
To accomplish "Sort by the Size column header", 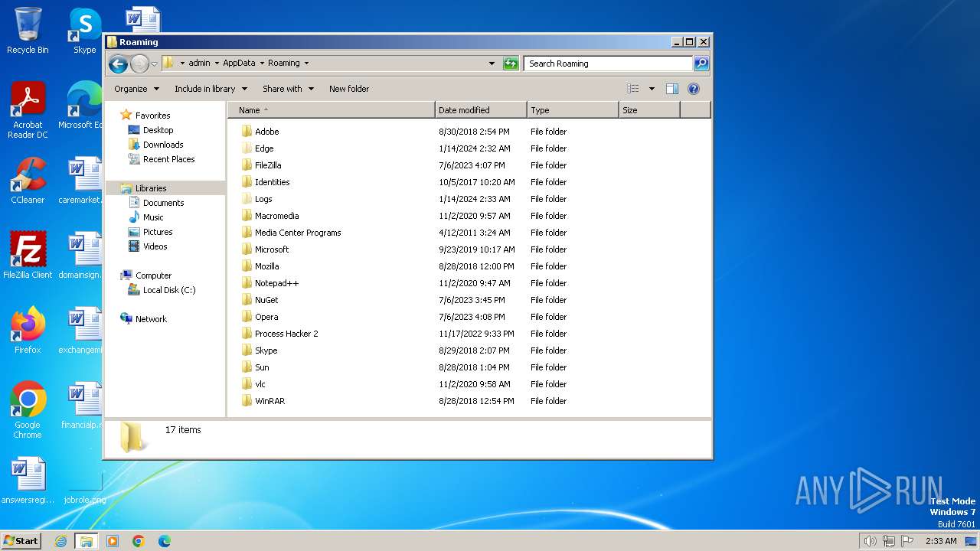I will (649, 110).
